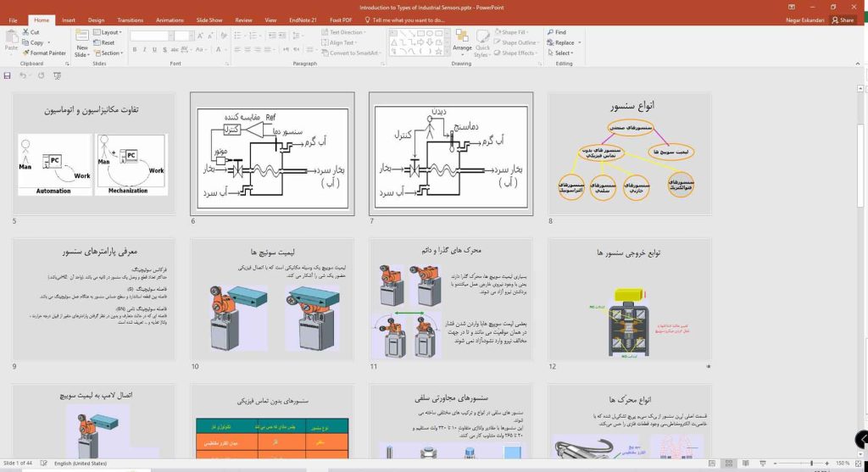Open the Section dropdown
Screen dimensions: 868x472
click(x=108, y=53)
